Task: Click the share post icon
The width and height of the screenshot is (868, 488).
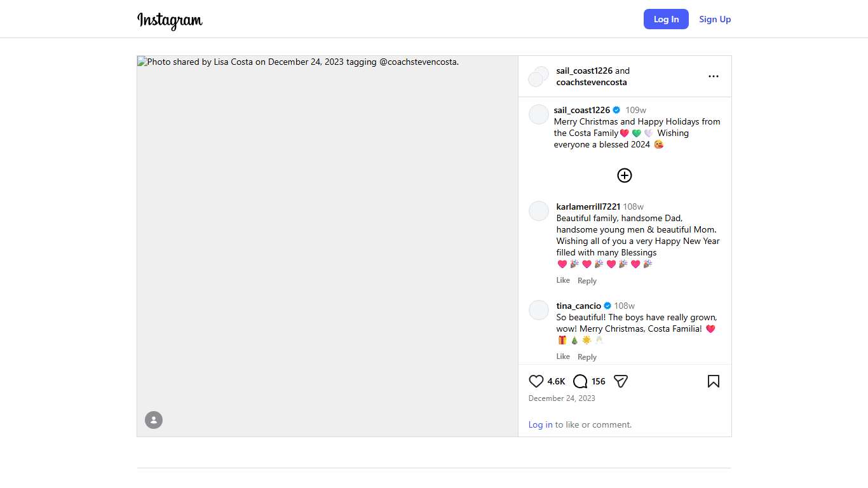Action: [621, 381]
